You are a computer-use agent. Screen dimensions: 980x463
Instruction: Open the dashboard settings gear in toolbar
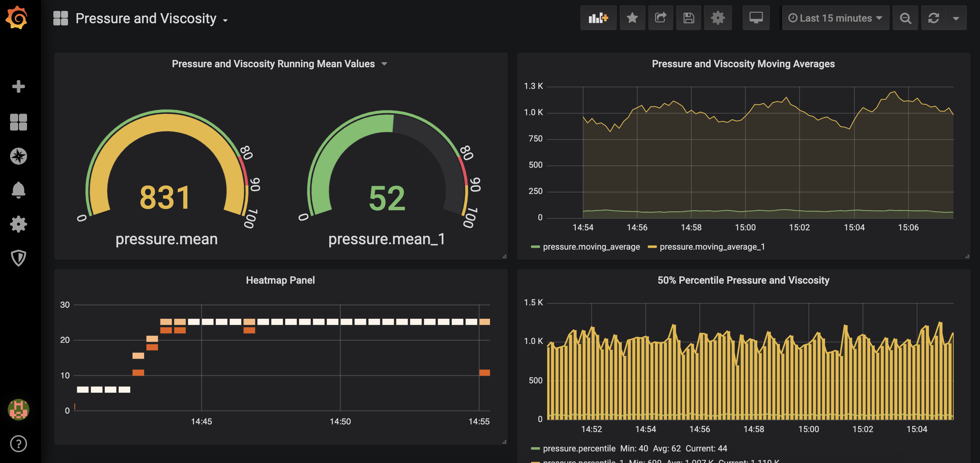pos(718,18)
